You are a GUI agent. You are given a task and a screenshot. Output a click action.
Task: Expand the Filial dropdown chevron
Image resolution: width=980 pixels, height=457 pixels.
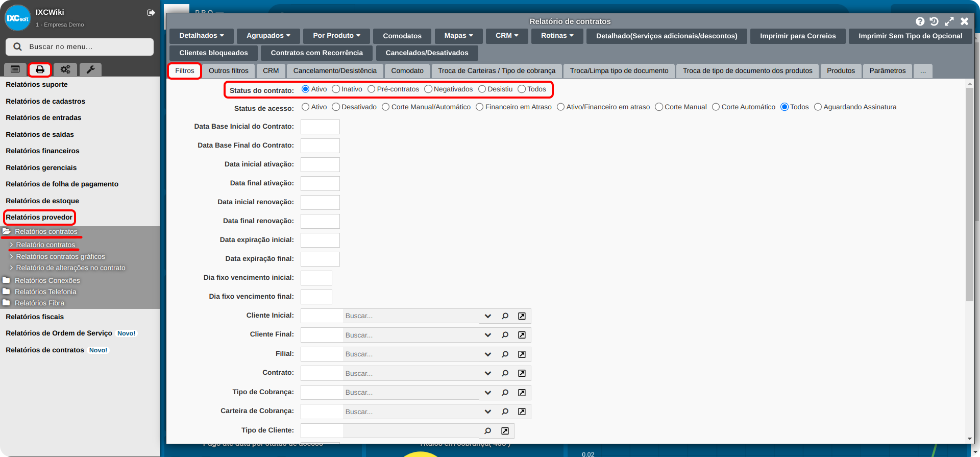coord(488,354)
